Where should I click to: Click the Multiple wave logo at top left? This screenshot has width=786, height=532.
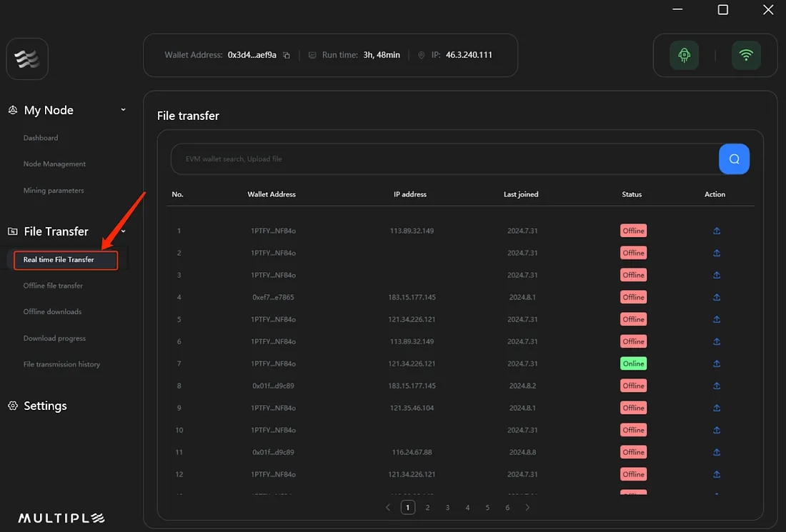(27, 59)
